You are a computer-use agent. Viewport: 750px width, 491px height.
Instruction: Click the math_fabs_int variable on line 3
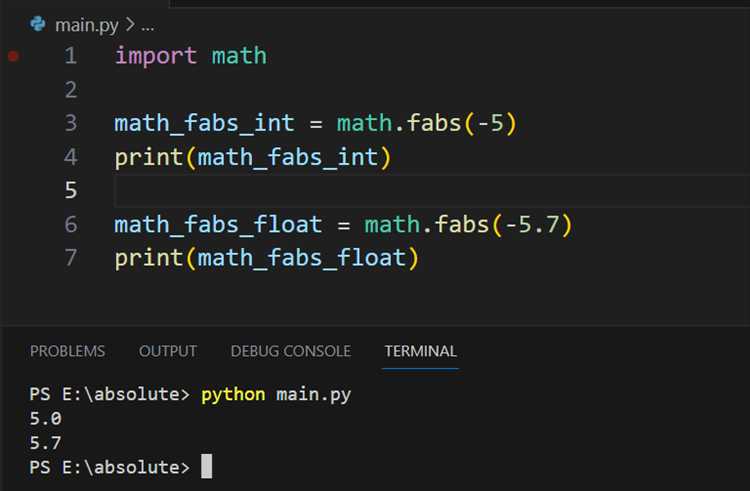(204, 123)
